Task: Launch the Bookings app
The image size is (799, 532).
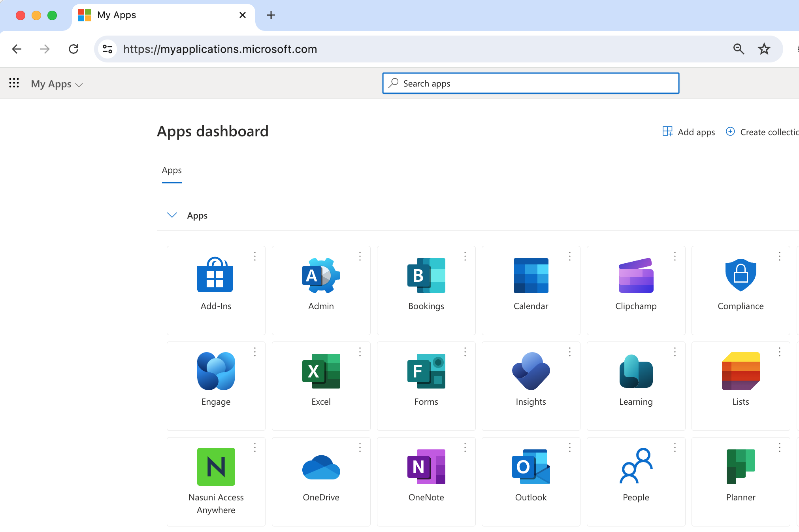Action: click(426, 275)
